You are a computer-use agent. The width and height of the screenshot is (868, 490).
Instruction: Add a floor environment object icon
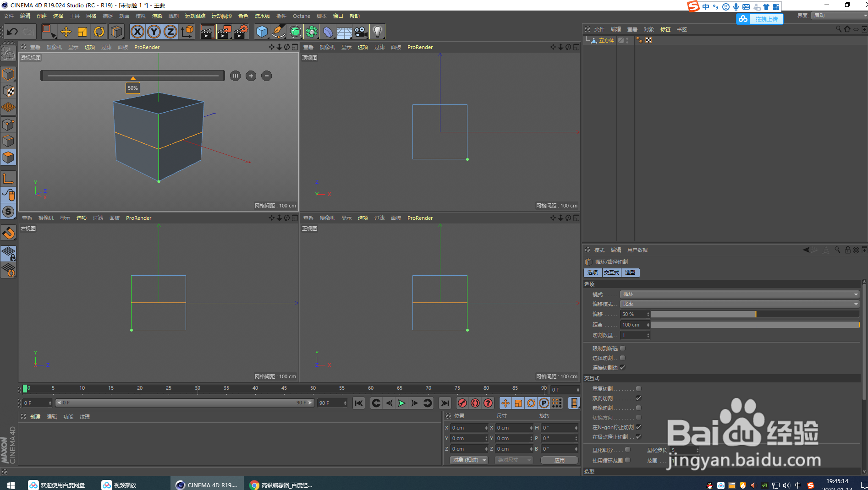click(x=344, y=32)
